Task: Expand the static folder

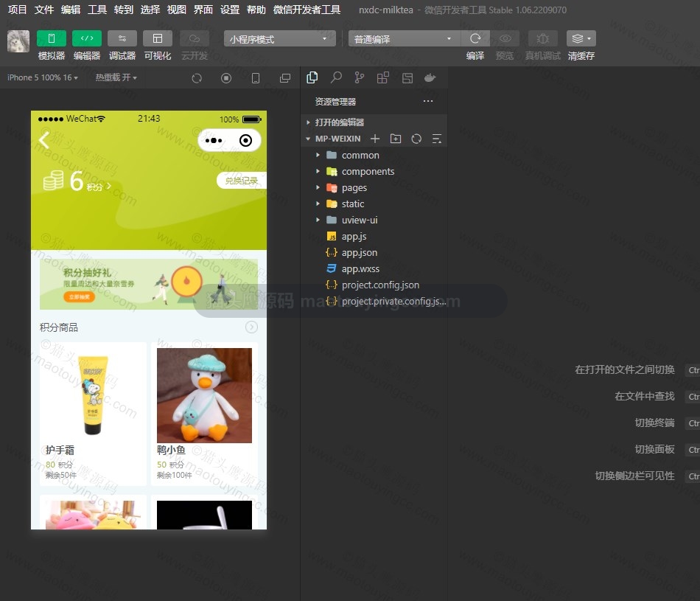Action: tap(374, 204)
